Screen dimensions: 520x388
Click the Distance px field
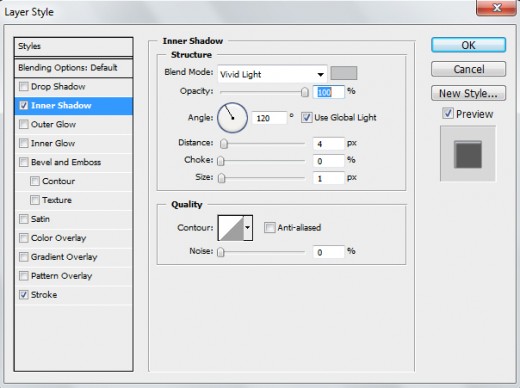click(328, 144)
